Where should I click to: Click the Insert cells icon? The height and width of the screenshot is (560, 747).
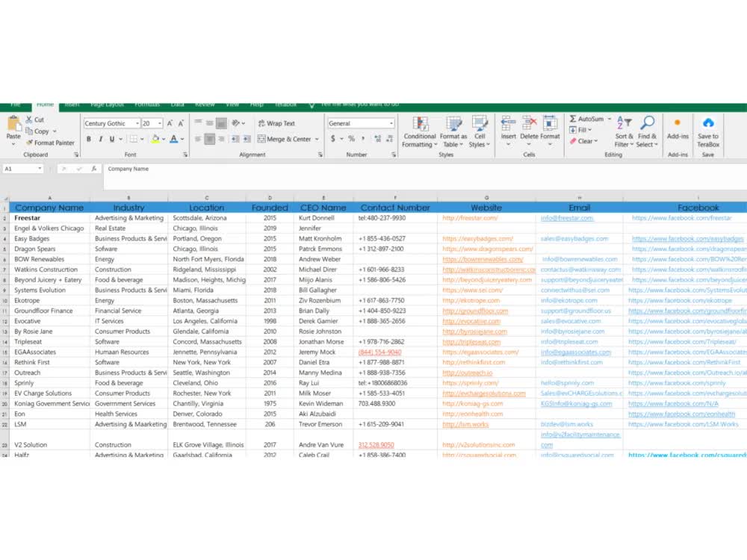pos(508,124)
